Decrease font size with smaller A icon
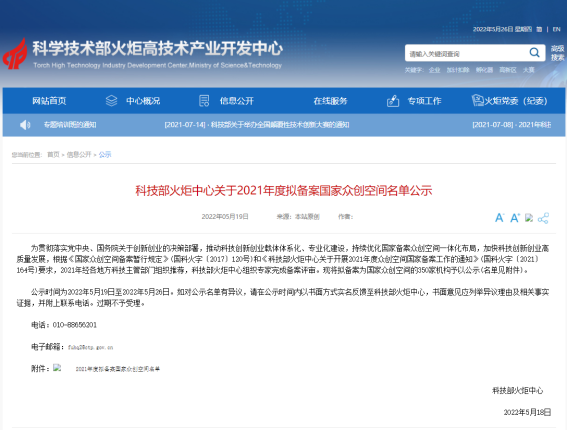Viewport: 567px width, 430px height. [x=499, y=218]
